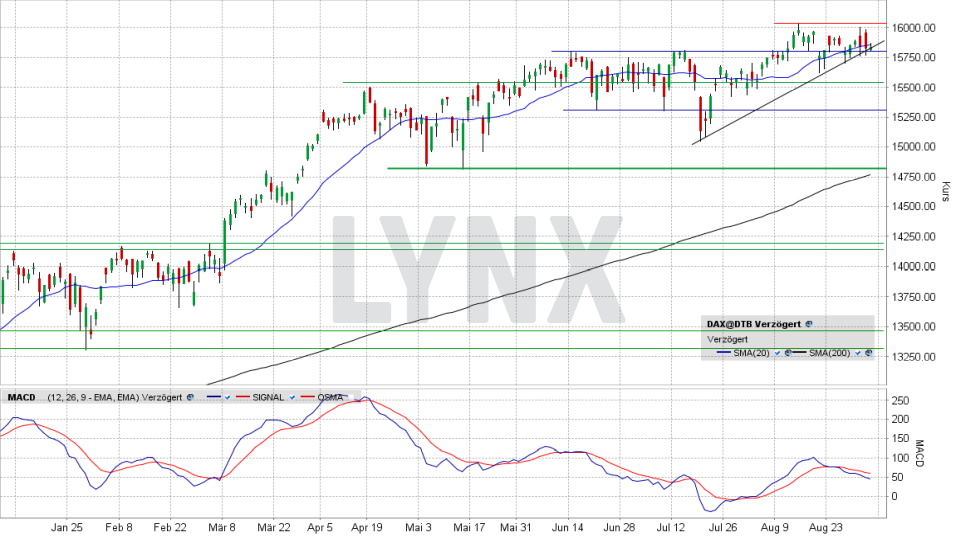The height and width of the screenshot is (540, 960).
Task: Select the DAX@DTB Verzögert legend title
Action: coord(754,324)
